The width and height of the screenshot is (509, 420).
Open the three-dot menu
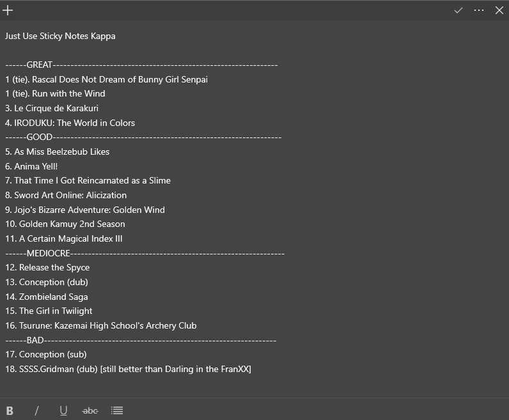[479, 10]
